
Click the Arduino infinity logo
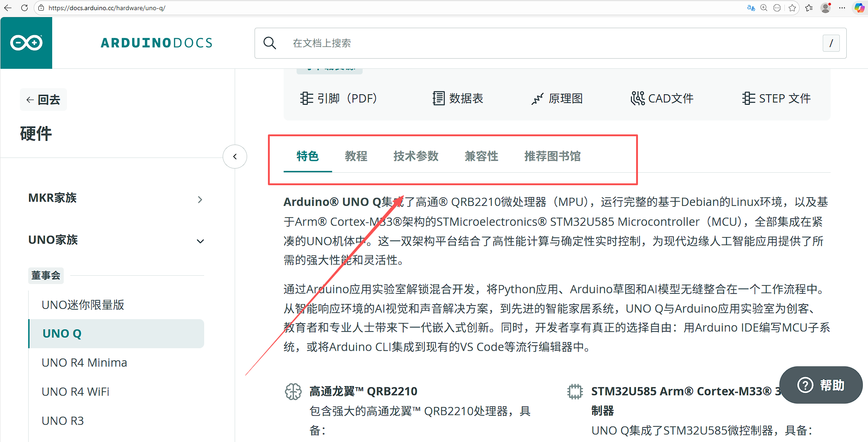[x=26, y=43]
